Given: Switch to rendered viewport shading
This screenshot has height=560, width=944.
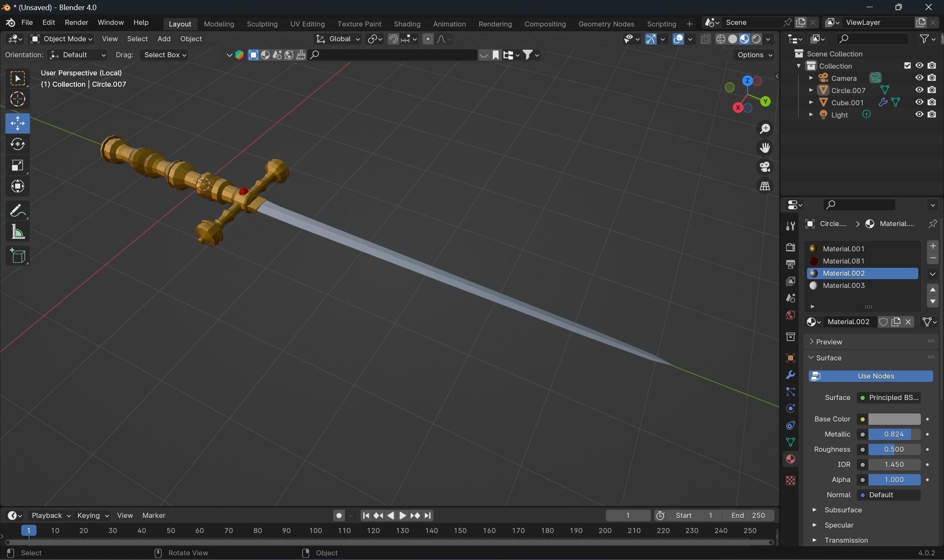Looking at the screenshot, I should 756,39.
